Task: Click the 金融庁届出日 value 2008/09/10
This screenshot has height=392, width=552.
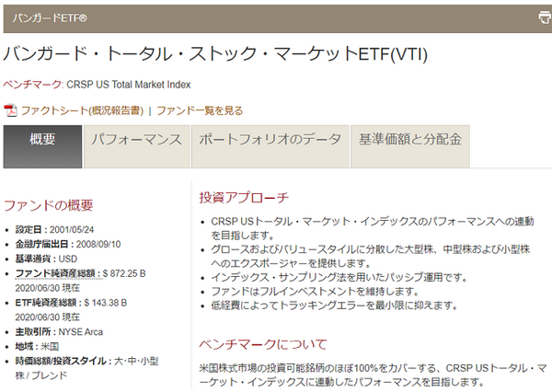Action: tap(98, 244)
